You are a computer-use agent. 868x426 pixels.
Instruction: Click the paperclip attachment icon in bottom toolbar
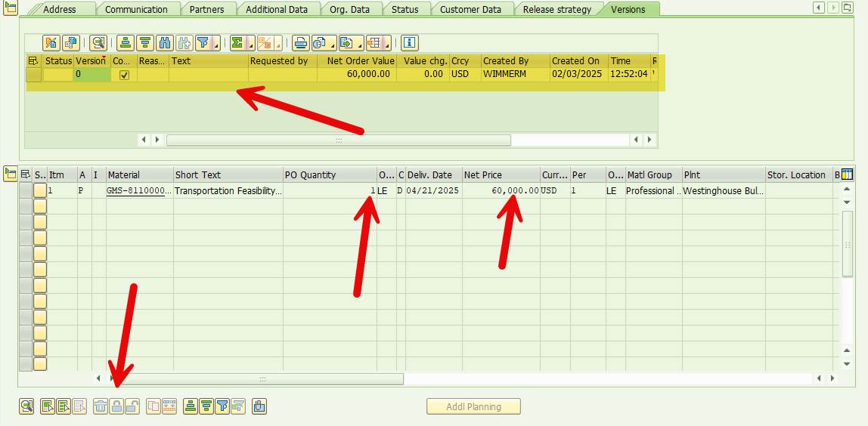[259, 406]
